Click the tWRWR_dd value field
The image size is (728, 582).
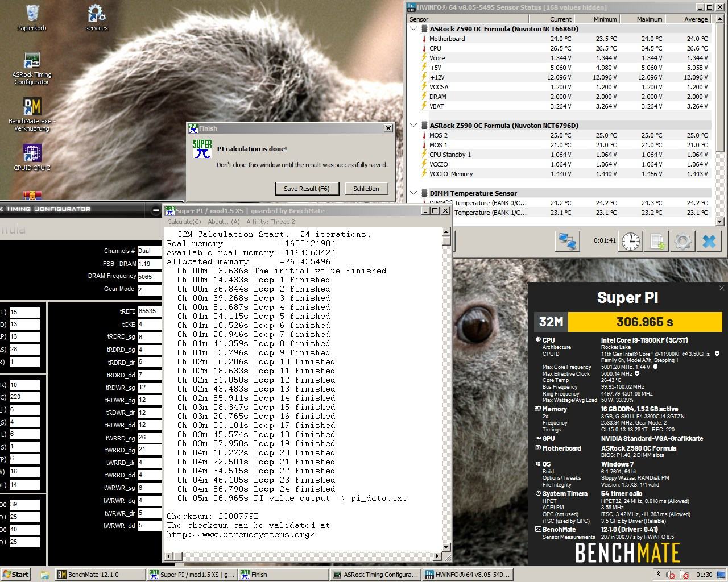point(149,526)
